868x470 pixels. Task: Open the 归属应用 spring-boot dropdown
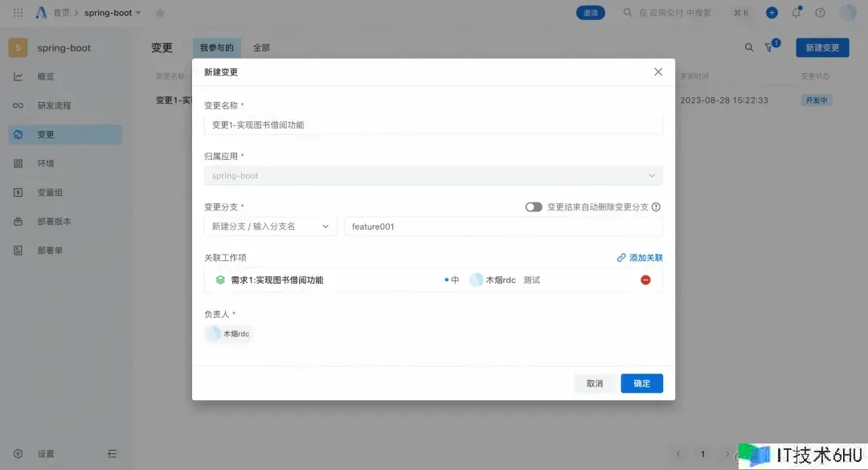point(433,175)
